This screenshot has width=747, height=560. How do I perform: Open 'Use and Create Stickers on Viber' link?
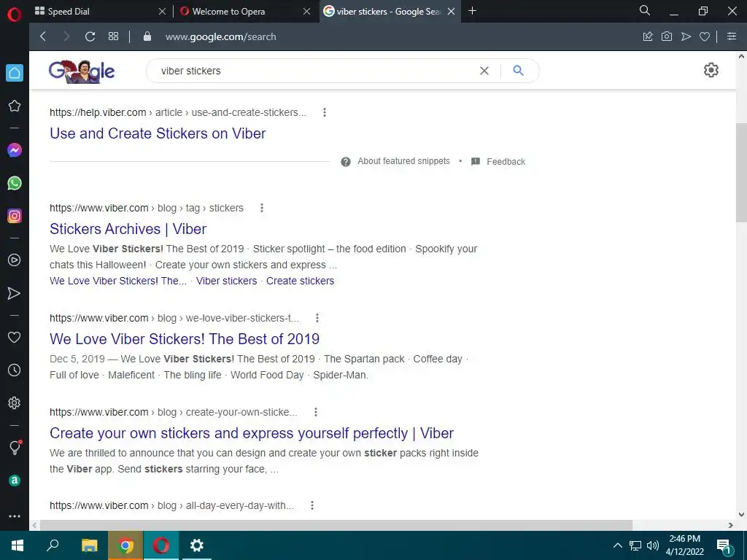(x=158, y=133)
